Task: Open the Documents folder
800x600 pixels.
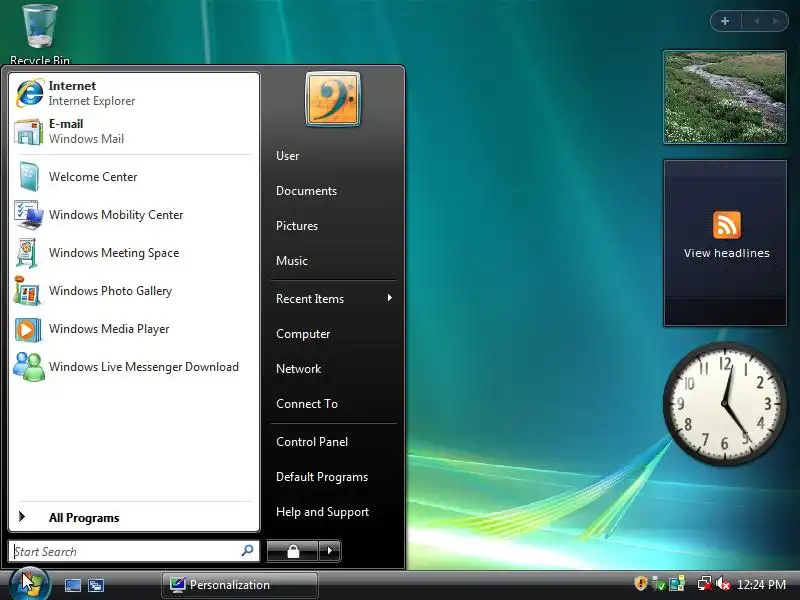Action: (x=306, y=191)
